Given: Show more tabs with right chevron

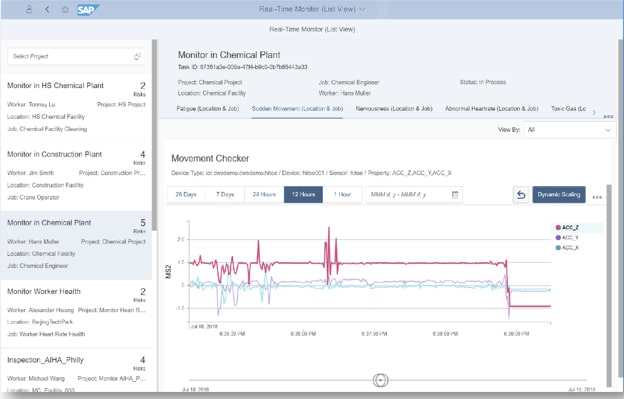Looking at the screenshot, I should [594, 113].
